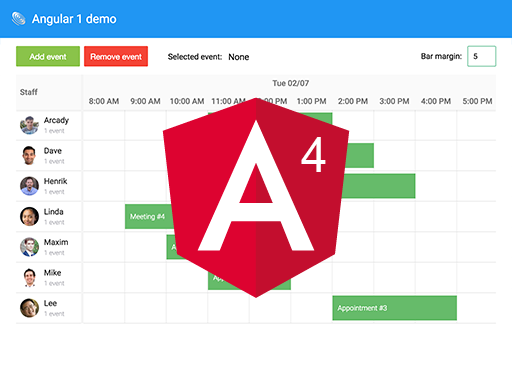Click the large red Angular 4 logo

256,197
